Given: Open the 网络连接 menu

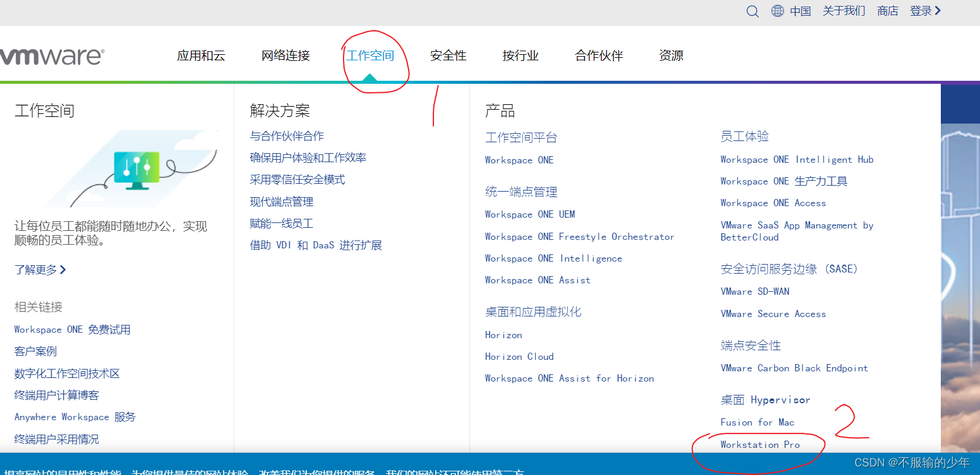Looking at the screenshot, I should (x=285, y=55).
